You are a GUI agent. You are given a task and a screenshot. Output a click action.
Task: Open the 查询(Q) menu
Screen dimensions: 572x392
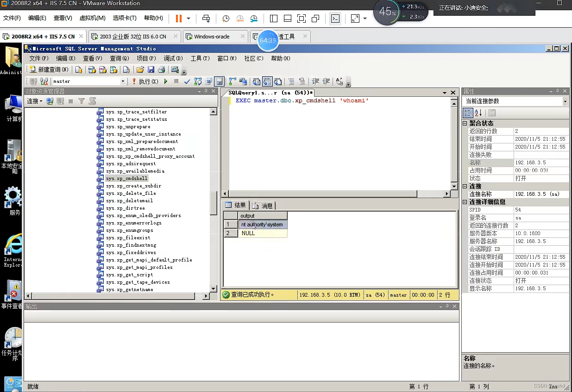(119, 58)
